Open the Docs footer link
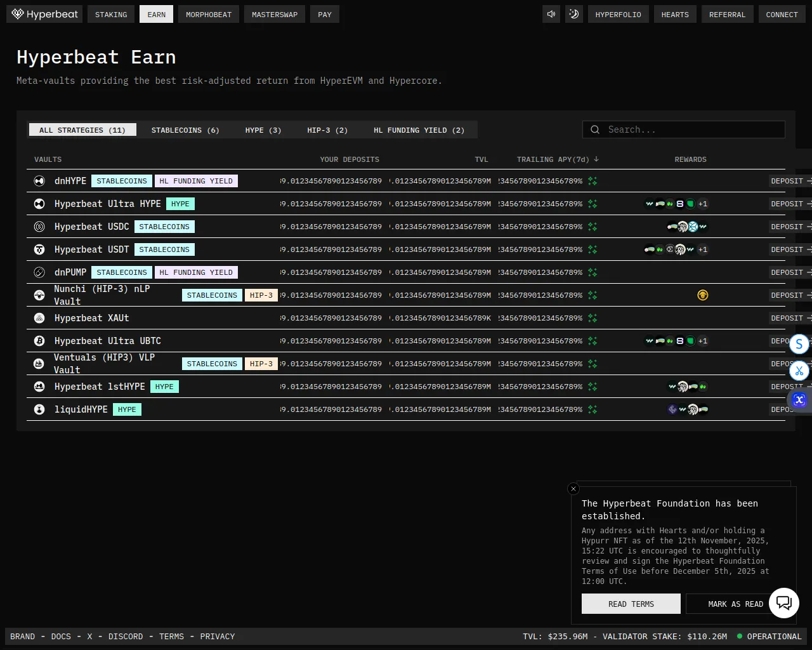The height and width of the screenshot is (650, 812). [61, 636]
